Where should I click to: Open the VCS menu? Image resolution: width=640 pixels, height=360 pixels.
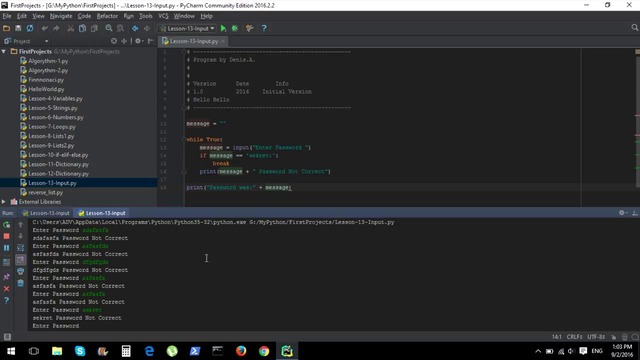[x=163, y=16]
